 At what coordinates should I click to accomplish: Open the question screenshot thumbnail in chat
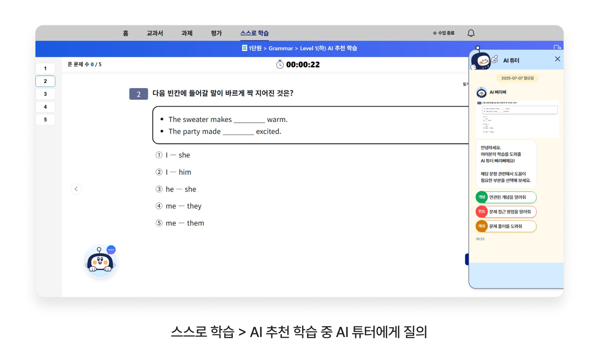518,119
